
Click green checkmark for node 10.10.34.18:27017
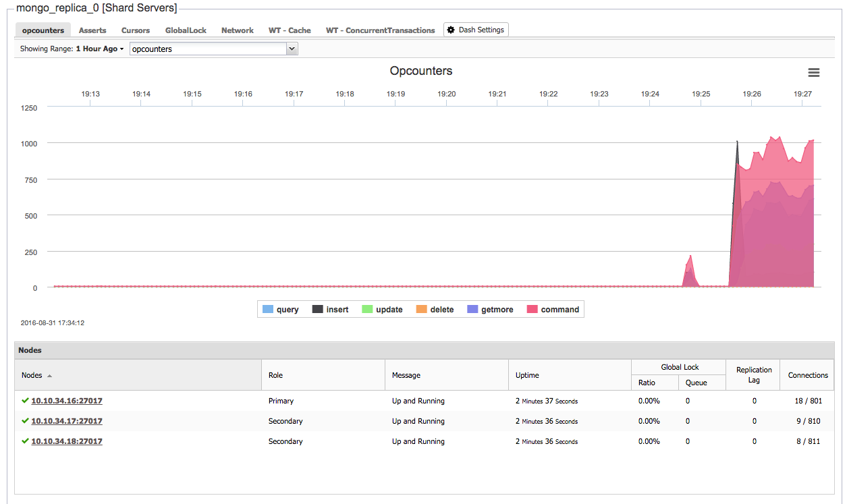(25, 441)
